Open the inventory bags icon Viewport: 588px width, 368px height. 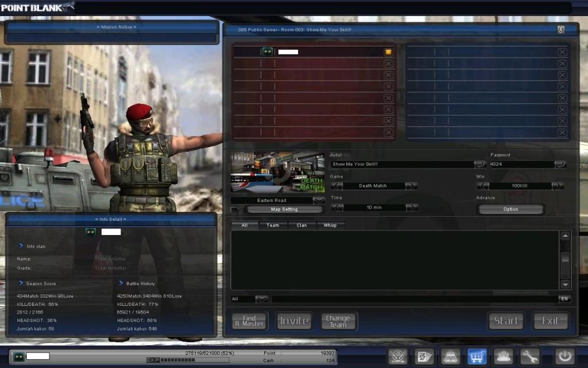pyautogui.click(x=450, y=356)
